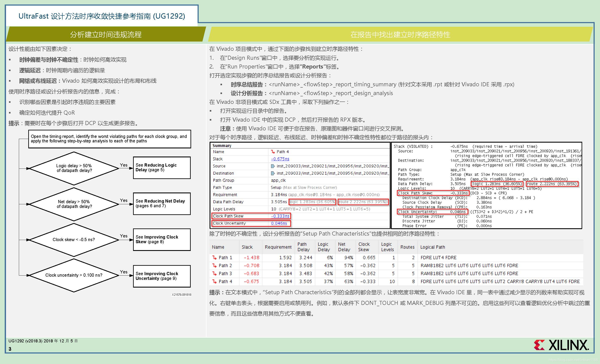
Task: Click the 'Logic Delay' column header
Action: 324,247
